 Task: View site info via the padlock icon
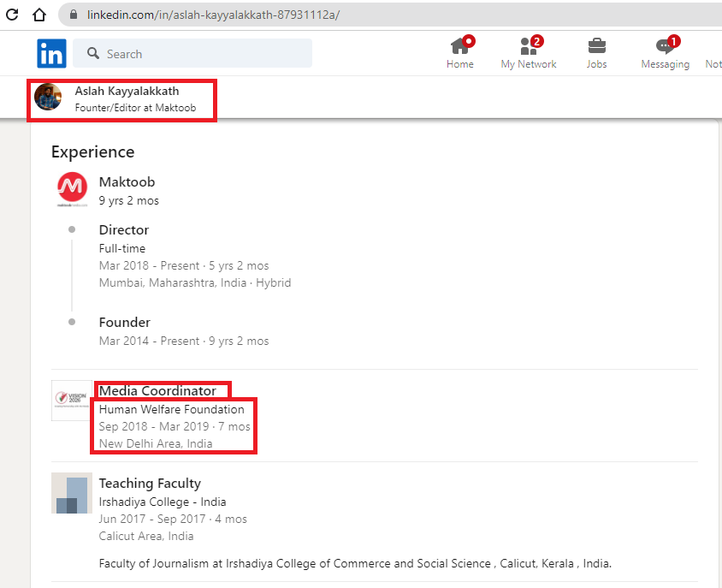74,15
